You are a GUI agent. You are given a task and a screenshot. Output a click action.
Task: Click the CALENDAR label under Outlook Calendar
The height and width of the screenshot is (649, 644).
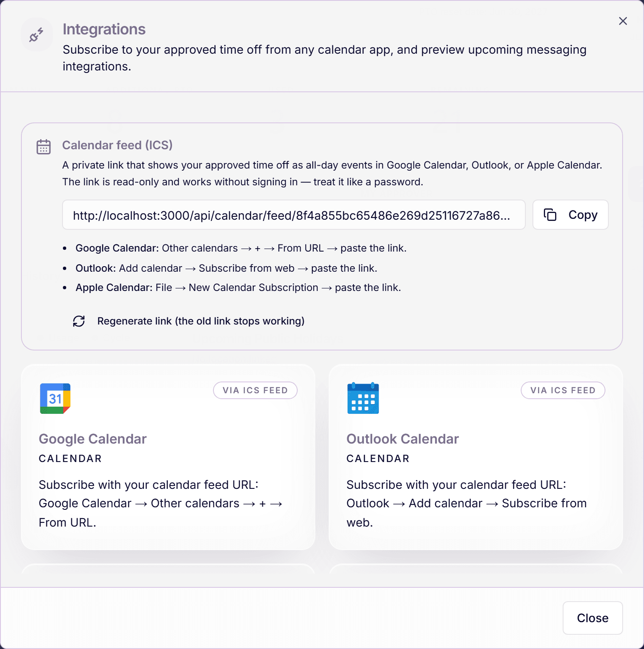[378, 459]
